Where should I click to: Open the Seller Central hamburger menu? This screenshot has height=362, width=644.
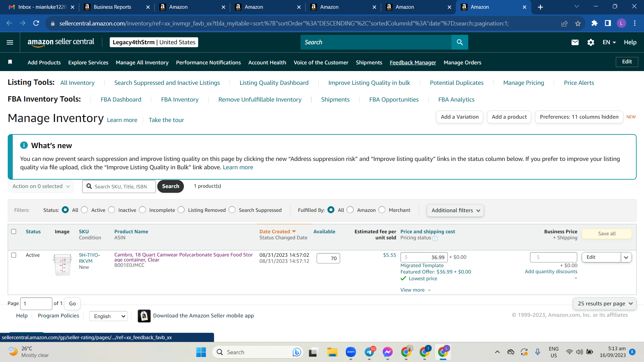[x=10, y=42]
